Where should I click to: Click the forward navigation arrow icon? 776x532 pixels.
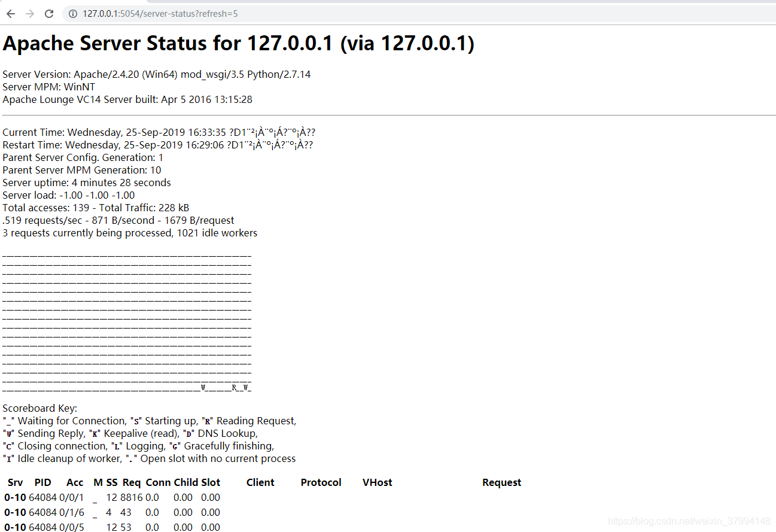pyautogui.click(x=29, y=13)
